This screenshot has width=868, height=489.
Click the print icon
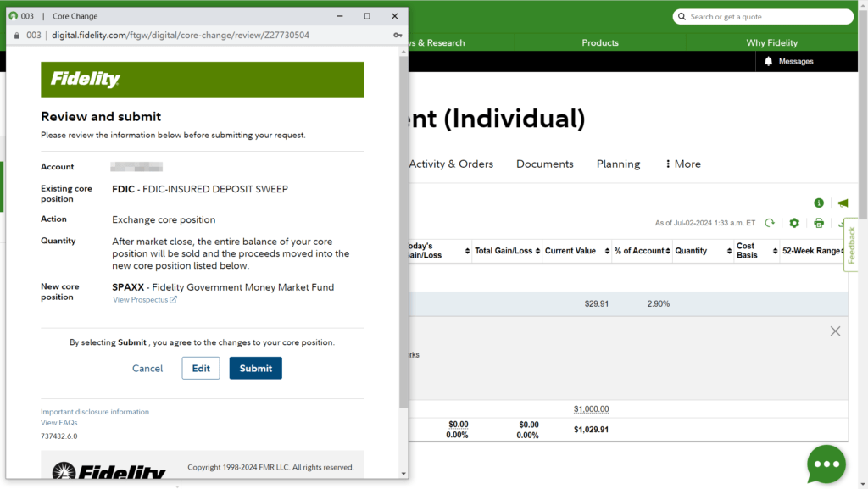click(819, 223)
